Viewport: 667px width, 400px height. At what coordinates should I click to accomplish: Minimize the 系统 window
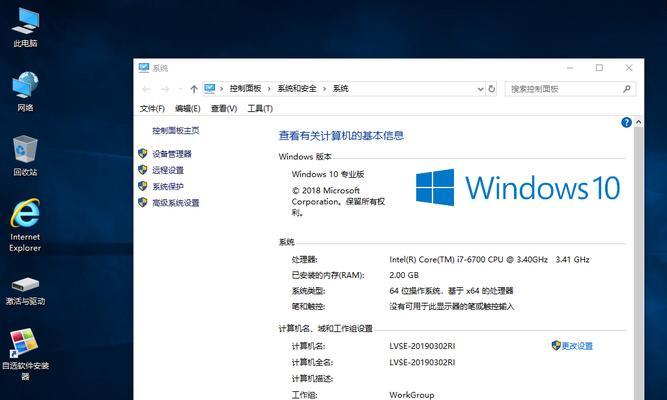pos(570,68)
